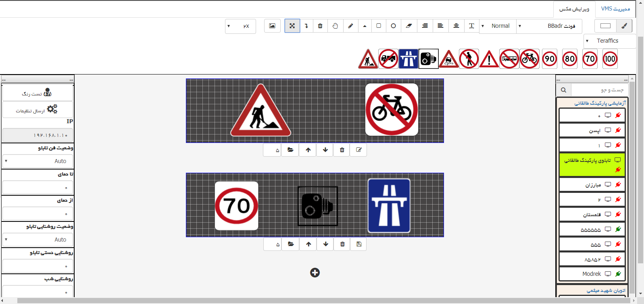Click the white color swatch next to brush
Viewport: 644px width, 304px height.
point(605,26)
